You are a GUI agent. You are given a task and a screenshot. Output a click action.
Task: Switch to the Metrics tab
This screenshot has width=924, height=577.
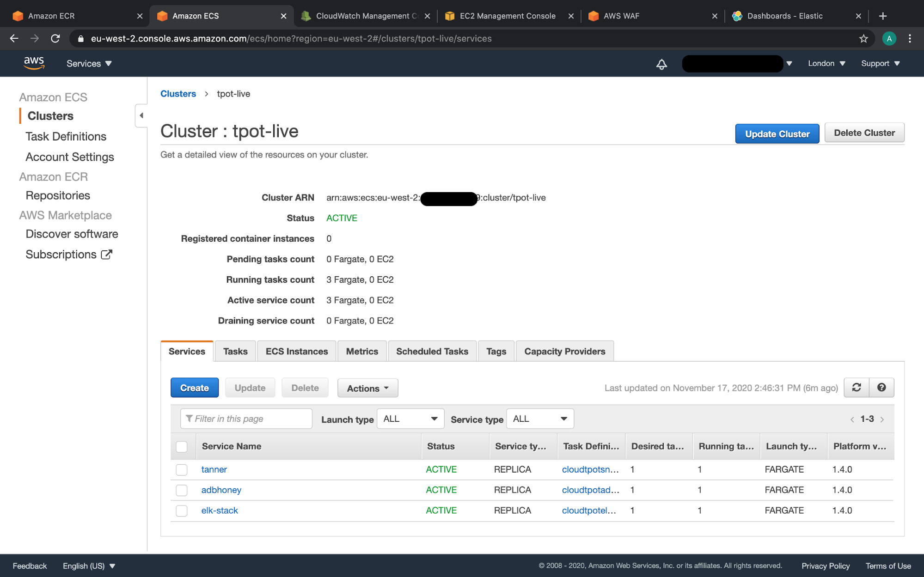(x=361, y=350)
